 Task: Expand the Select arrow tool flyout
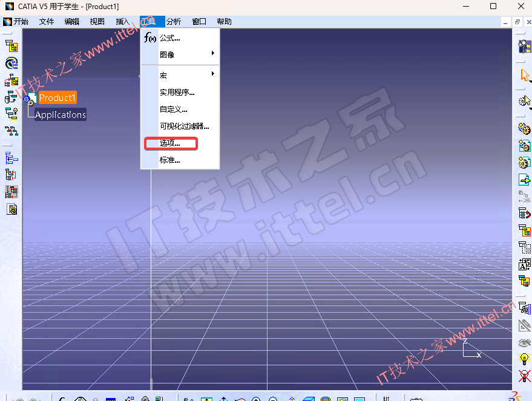pyautogui.click(x=530, y=82)
